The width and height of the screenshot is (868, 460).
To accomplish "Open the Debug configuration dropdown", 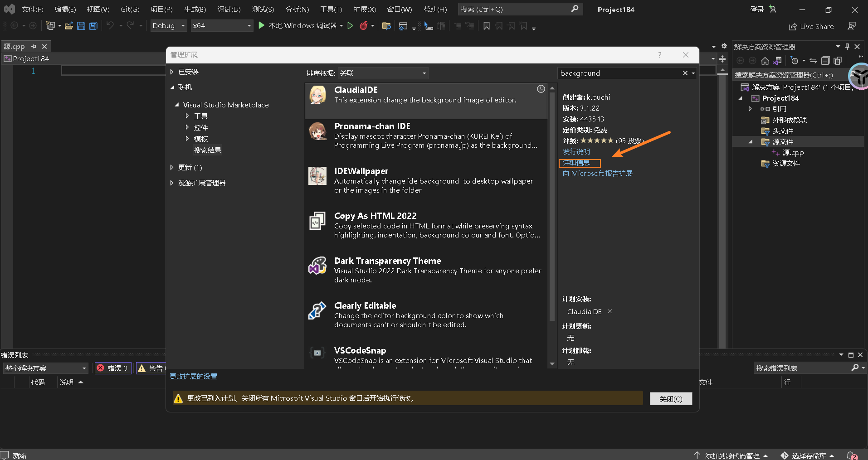I will [x=169, y=26].
